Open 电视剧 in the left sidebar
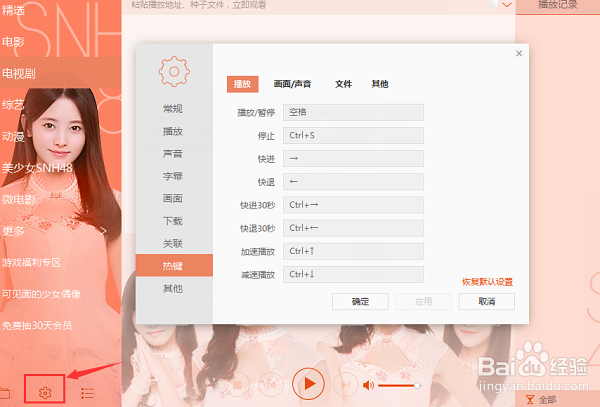Viewport: 600px width, 407px height. (x=19, y=73)
